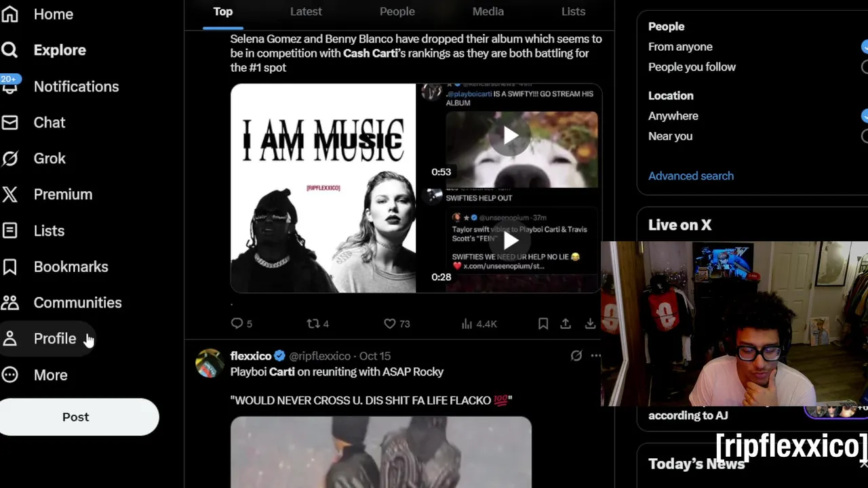Play the 0:28 Taylor Swift video

point(511,240)
